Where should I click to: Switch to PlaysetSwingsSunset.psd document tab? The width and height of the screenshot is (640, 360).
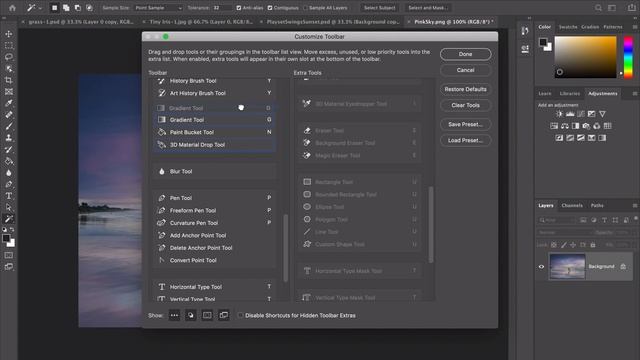pos(333,22)
